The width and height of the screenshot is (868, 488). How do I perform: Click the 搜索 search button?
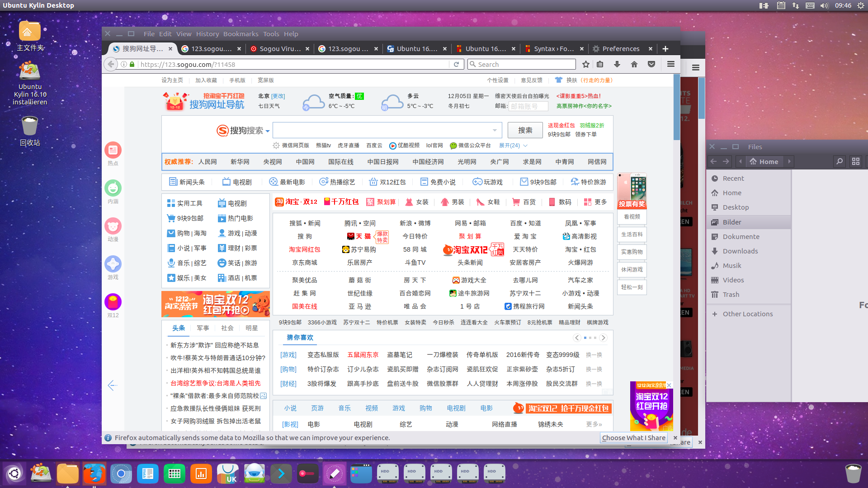pyautogui.click(x=525, y=130)
